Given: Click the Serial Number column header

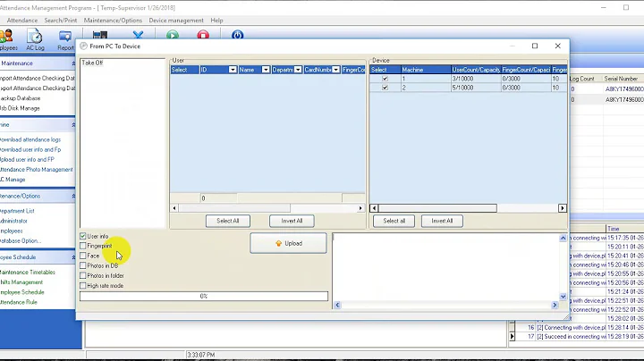Looking at the screenshot, I should click(x=621, y=79).
